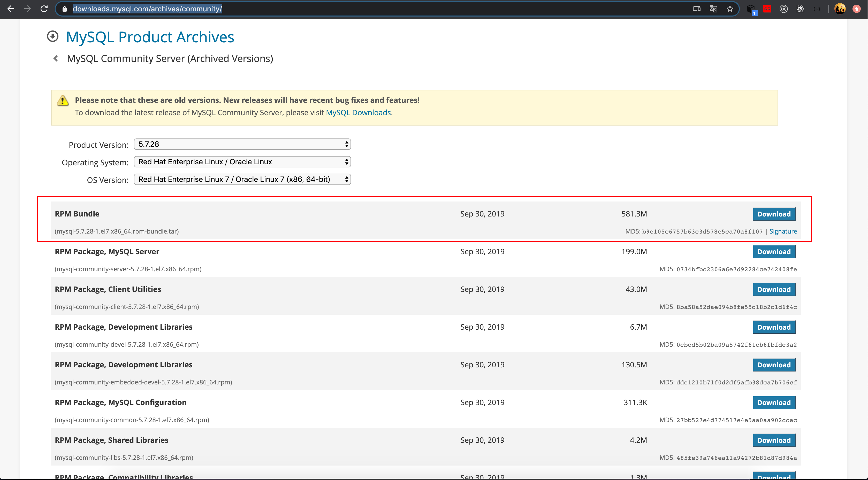Viewport: 868px width, 480px height.
Task: Click the MySQL Product Archives title
Action: pyautogui.click(x=150, y=37)
